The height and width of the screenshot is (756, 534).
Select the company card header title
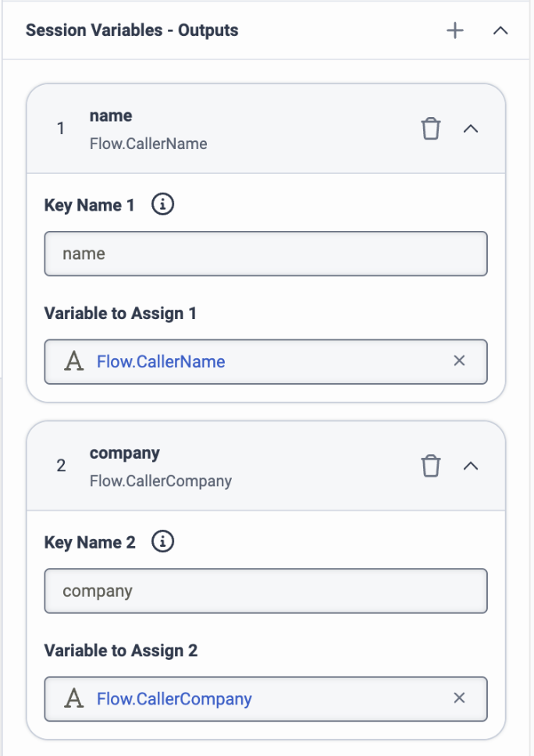(124, 454)
